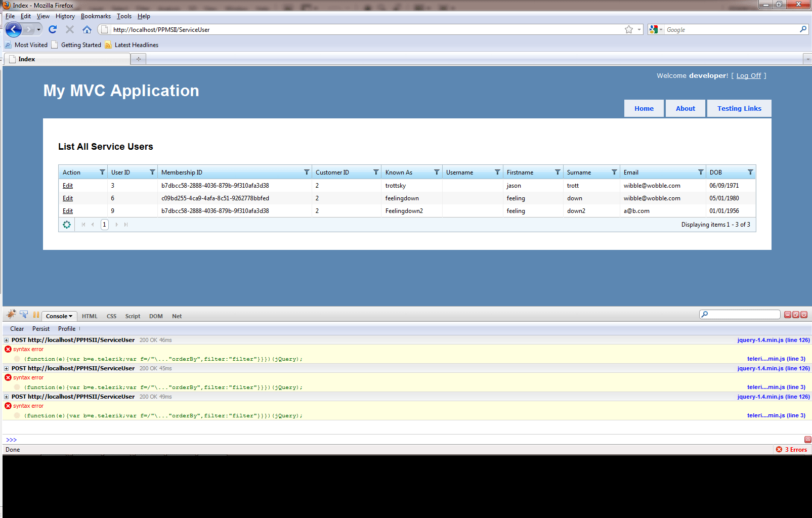Expand the first POST ServiceUser request
Screen dimensions: 812x518
pyautogui.click(x=7, y=340)
